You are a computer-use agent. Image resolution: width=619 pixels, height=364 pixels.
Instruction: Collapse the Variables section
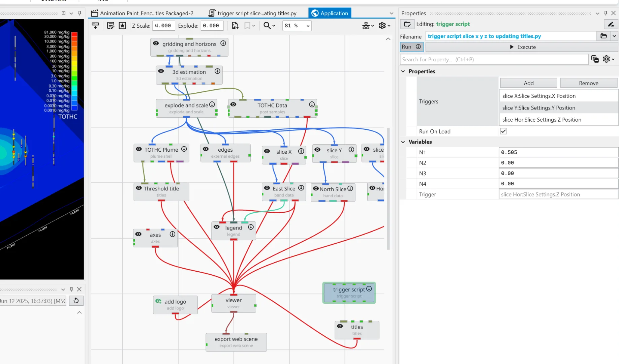[403, 142]
